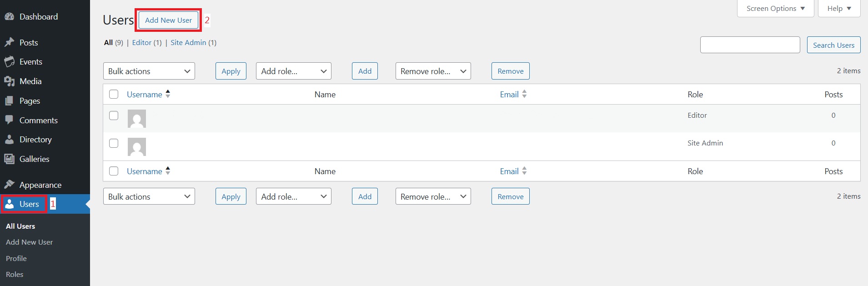Open the Screen Options tab
Viewport: 868px width, 286px height.
click(775, 9)
